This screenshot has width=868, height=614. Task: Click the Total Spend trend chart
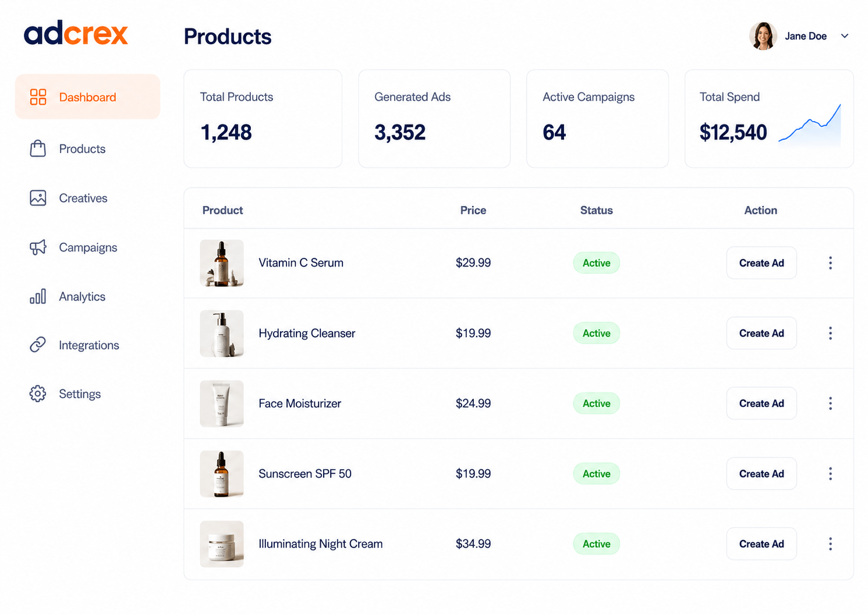pos(810,125)
